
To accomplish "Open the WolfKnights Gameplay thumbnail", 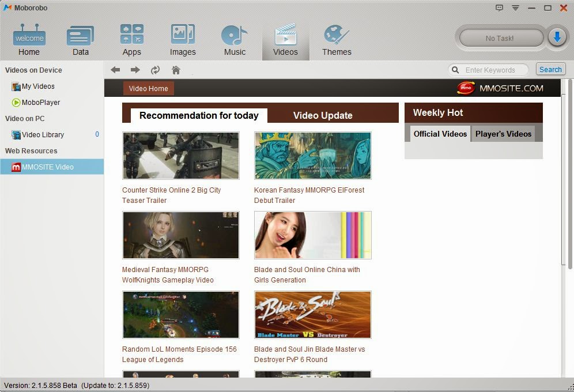I will point(181,235).
